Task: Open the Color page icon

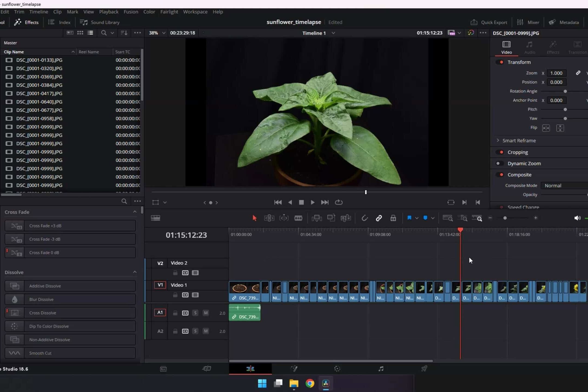Action: coord(337,369)
